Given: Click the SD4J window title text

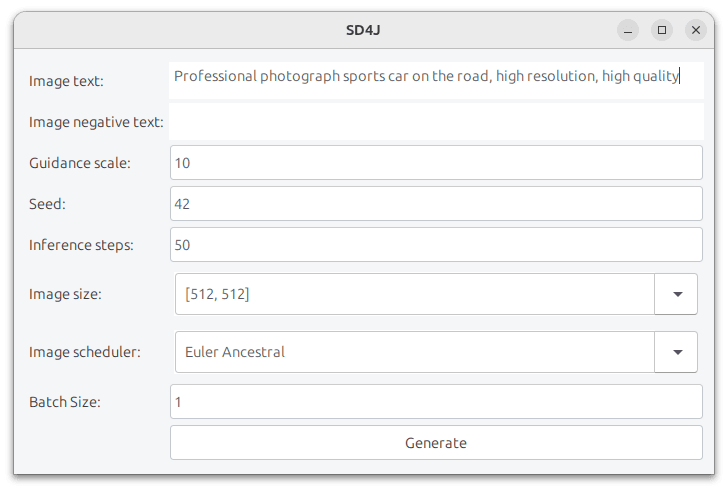Looking at the screenshot, I should pyautogui.click(x=363, y=30).
